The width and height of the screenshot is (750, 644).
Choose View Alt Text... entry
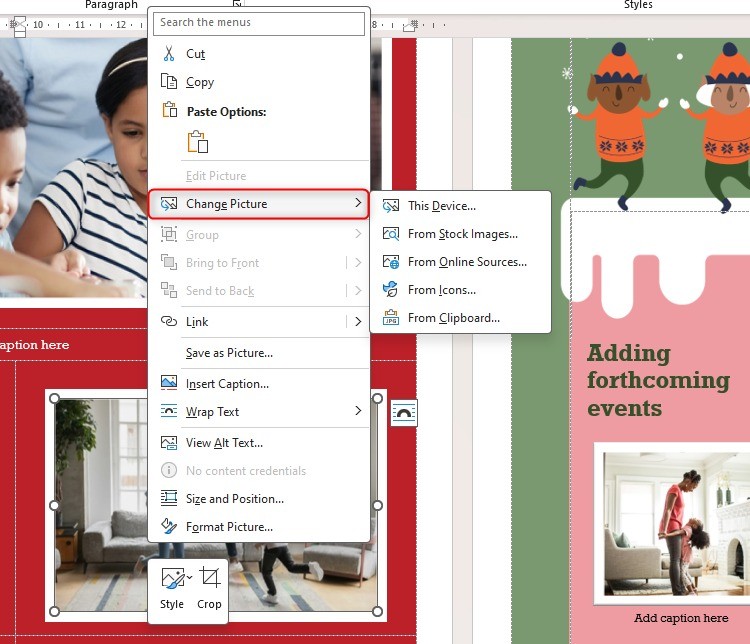point(259,443)
